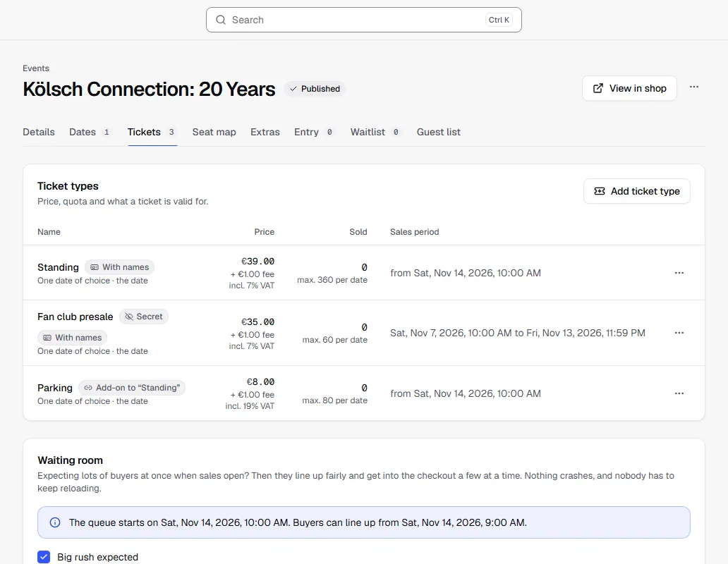Click the Fan club presale sales period text

[518, 333]
